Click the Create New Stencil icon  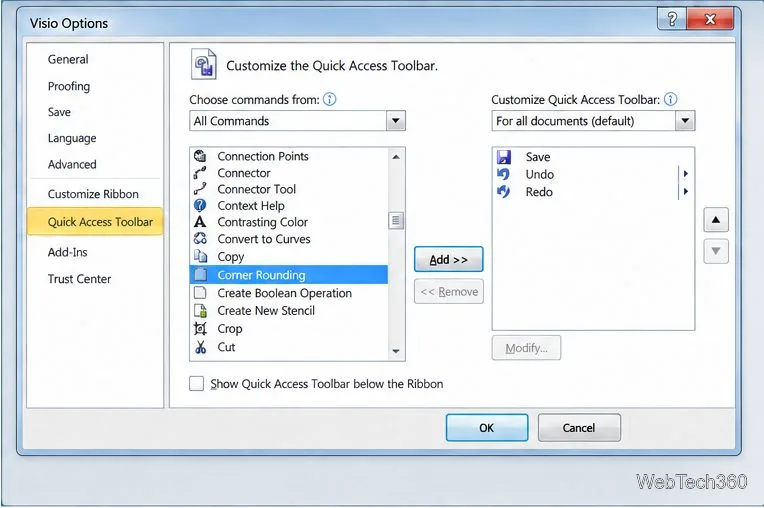pos(200,311)
